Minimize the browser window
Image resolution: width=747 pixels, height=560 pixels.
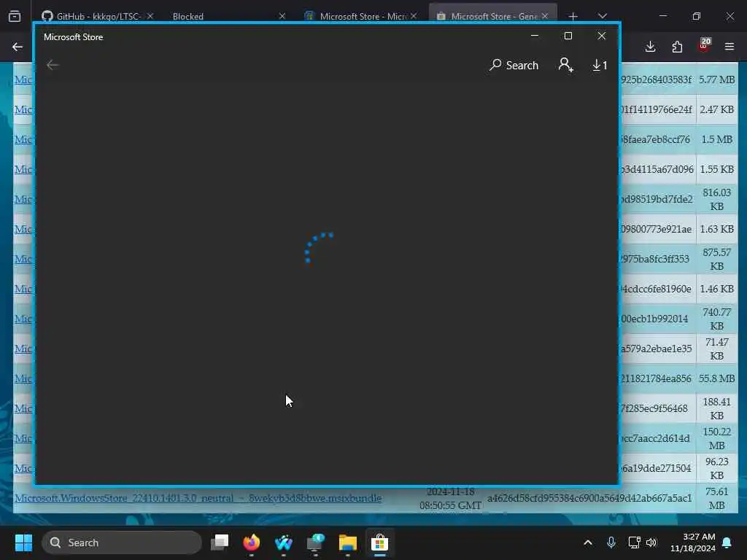(662, 16)
